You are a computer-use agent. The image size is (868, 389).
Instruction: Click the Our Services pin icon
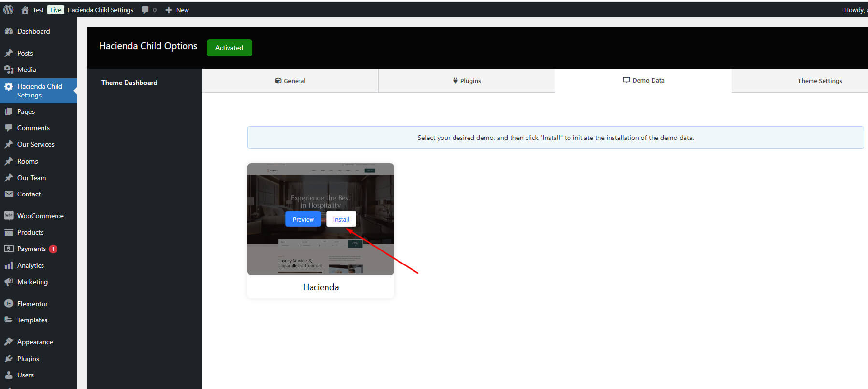coord(9,144)
